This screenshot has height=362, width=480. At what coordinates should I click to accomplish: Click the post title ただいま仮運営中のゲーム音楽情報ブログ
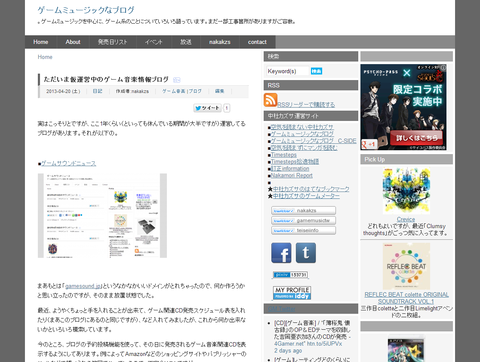tap(106, 80)
